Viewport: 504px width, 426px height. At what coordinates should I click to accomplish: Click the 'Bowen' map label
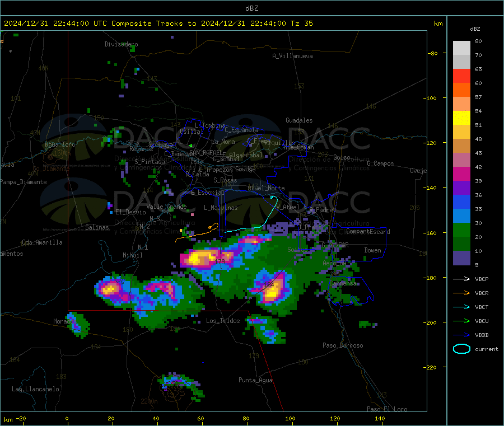(x=372, y=250)
